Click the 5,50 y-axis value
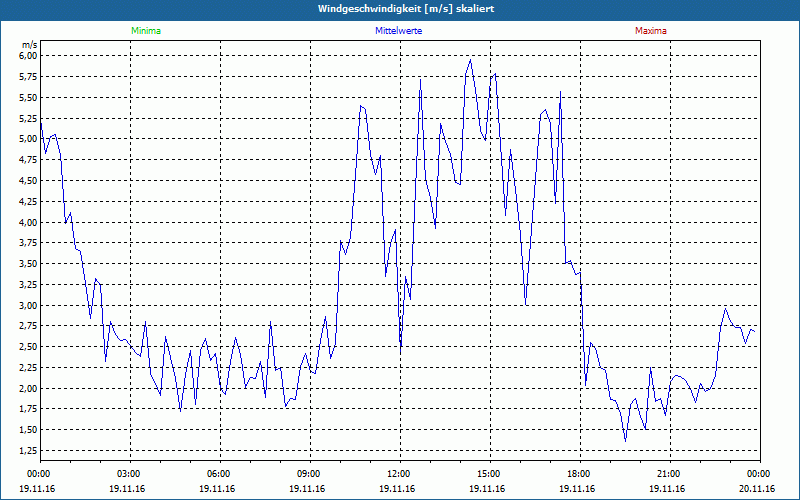This screenshot has width=800, height=500. [29, 97]
